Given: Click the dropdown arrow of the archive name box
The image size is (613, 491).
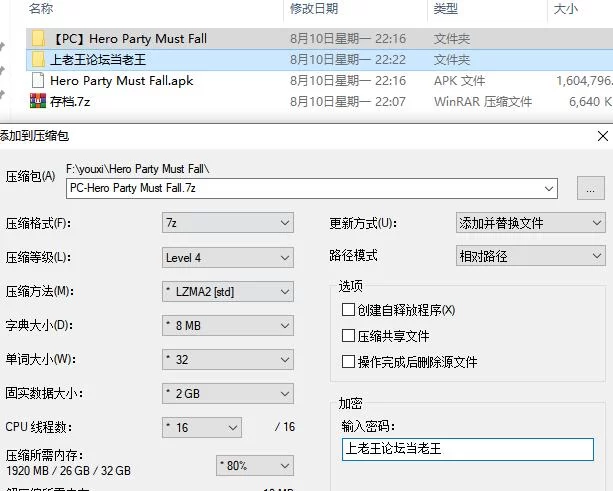Looking at the screenshot, I should (549, 188).
